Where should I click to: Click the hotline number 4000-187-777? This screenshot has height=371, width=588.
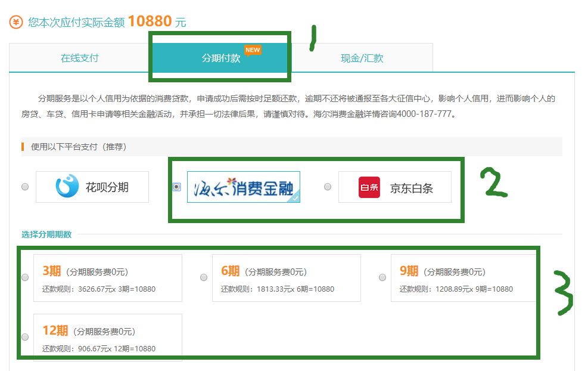424,114
